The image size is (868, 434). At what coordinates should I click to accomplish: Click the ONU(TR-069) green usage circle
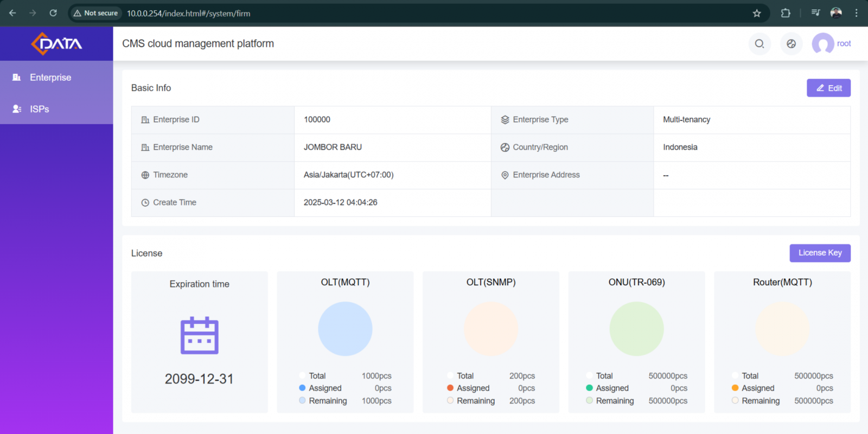(x=636, y=329)
